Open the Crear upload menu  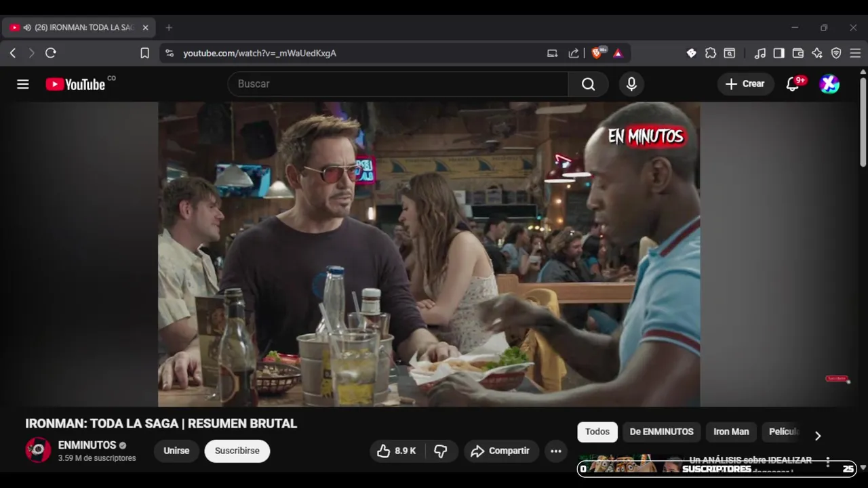click(745, 84)
